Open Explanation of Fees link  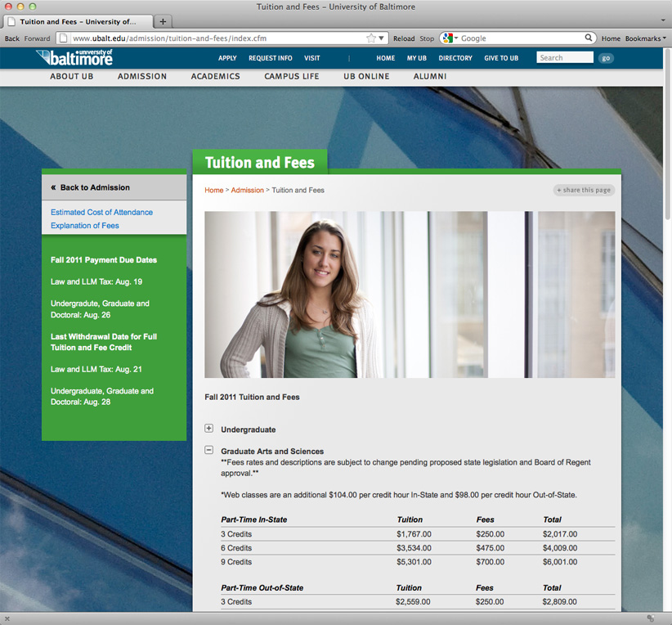[x=85, y=225]
